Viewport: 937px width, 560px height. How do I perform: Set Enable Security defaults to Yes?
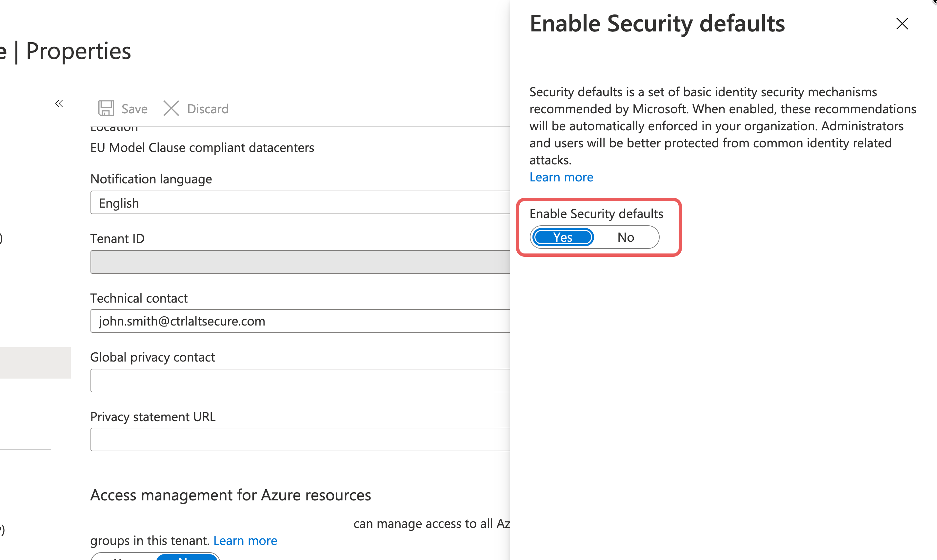pyautogui.click(x=563, y=237)
